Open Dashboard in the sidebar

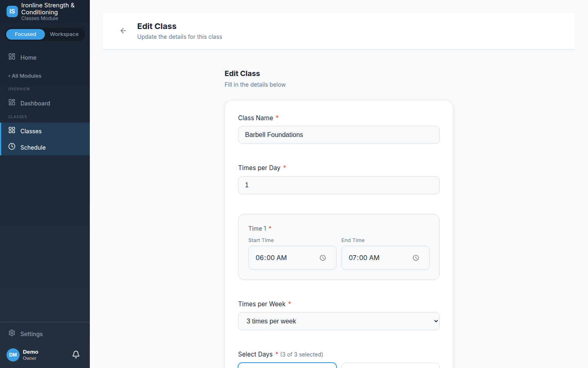[45, 103]
